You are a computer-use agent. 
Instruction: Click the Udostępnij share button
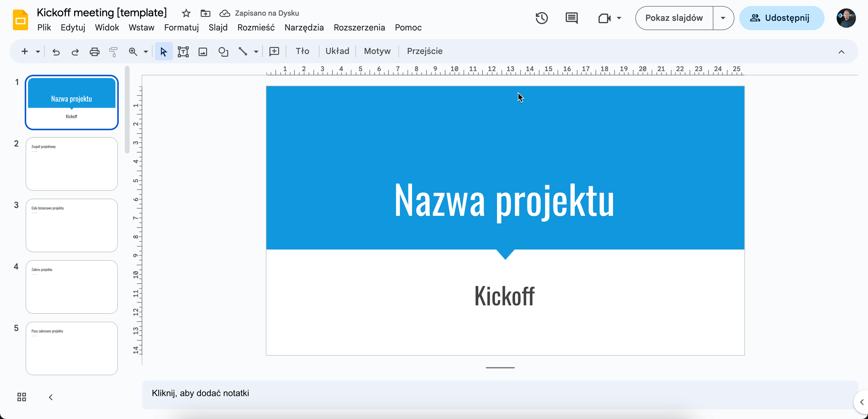[781, 18]
